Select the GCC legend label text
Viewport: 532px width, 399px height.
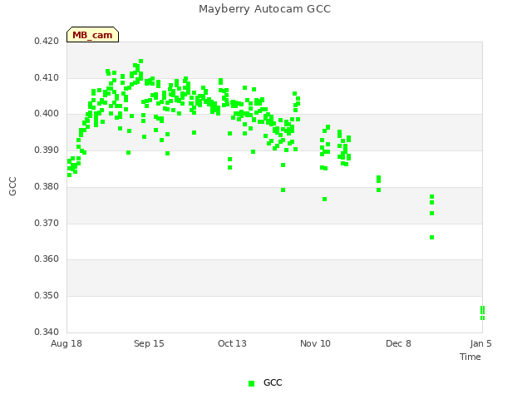pos(273,382)
